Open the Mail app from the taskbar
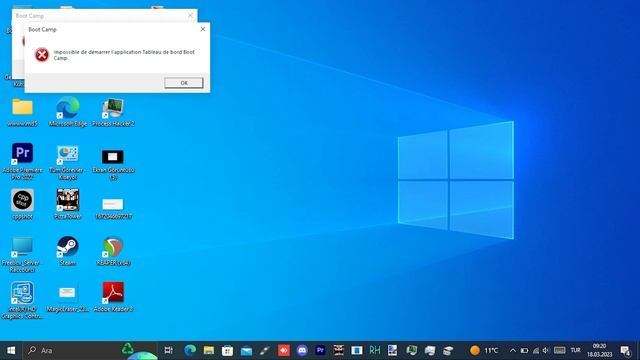This screenshot has height=360, width=640. (246, 350)
